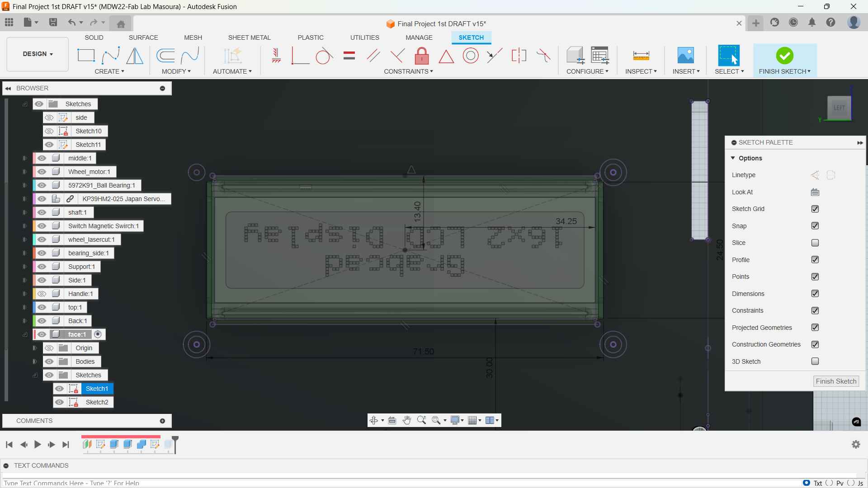Expand the CREATE menu
The width and height of the screenshot is (868, 488).
coord(109,71)
